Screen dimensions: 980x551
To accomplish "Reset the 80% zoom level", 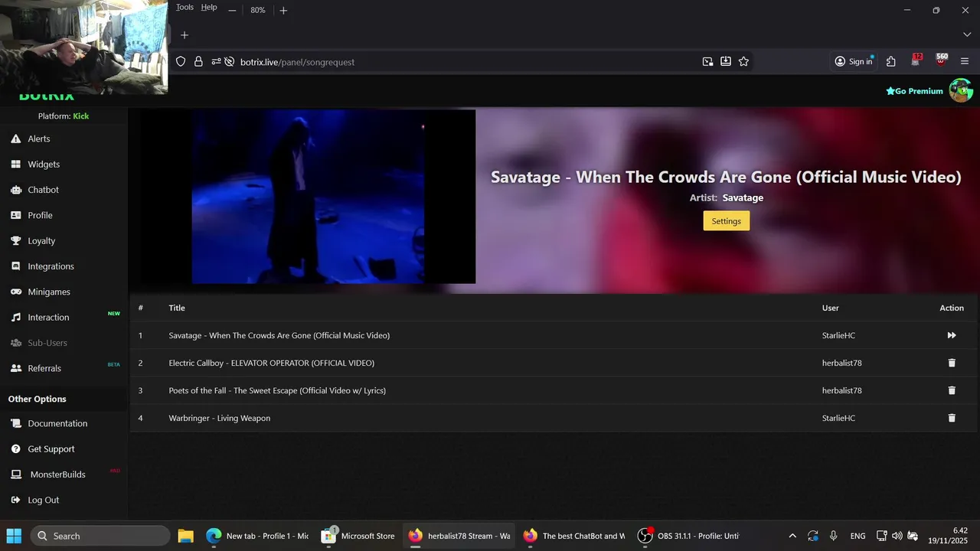I will coord(257,10).
